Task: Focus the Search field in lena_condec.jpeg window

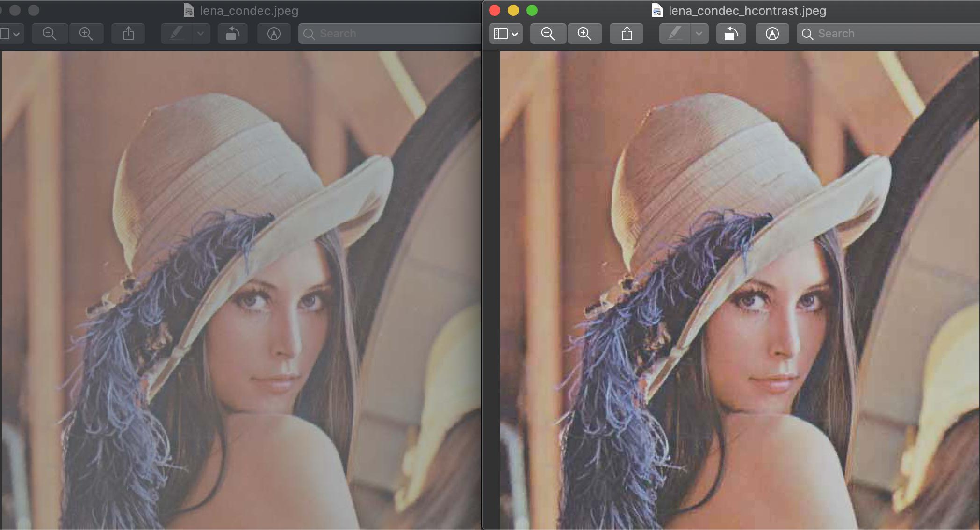Action: pos(390,34)
